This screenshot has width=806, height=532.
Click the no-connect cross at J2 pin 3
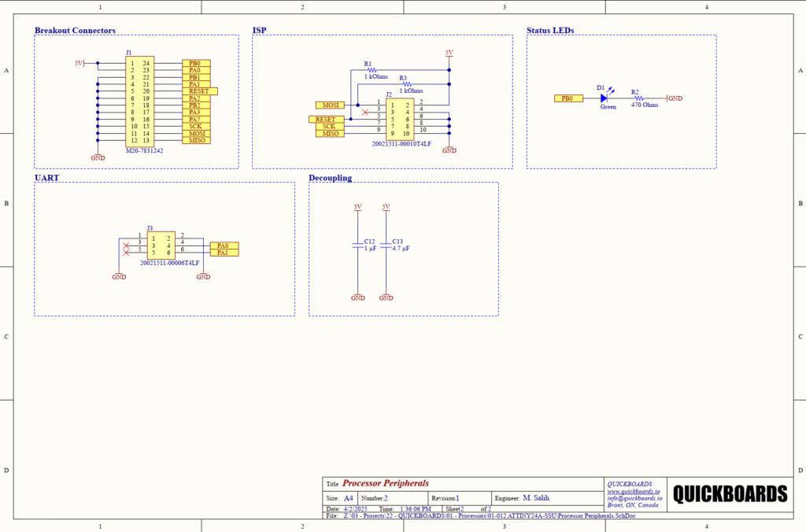click(x=364, y=112)
